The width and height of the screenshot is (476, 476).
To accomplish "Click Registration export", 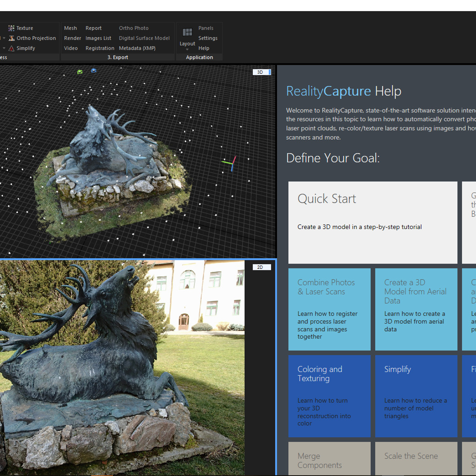I will [100, 48].
